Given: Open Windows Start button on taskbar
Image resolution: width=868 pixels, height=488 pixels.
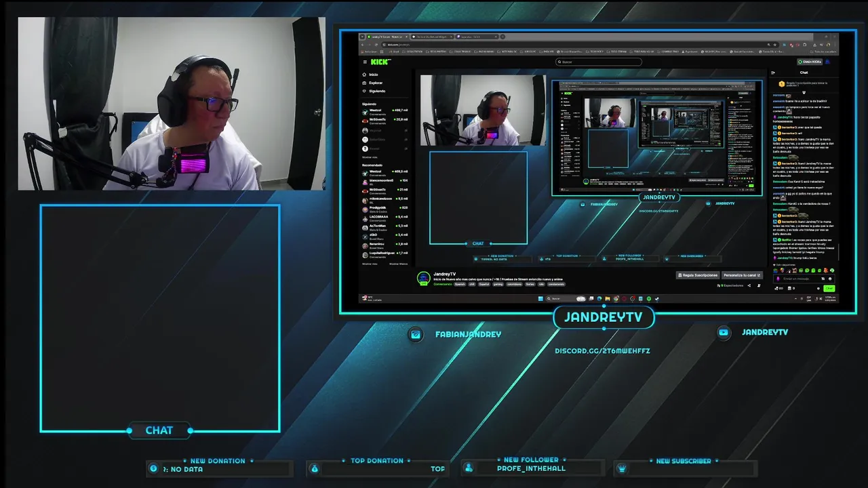Looking at the screenshot, I should (540, 298).
